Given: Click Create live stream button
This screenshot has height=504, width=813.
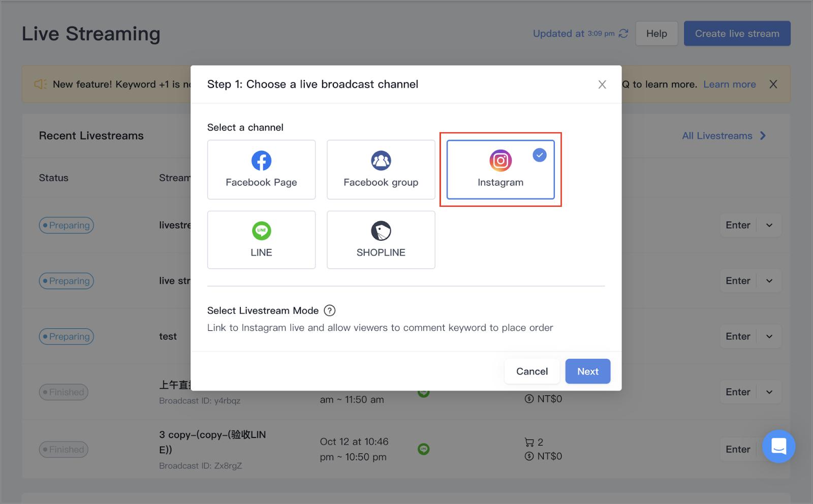Looking at the screenshot, I should [737, 34].
